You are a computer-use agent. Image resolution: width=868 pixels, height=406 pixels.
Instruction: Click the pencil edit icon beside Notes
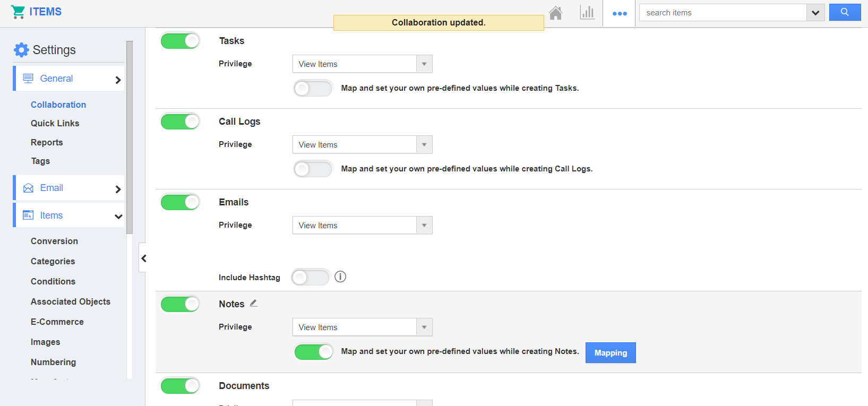point(254,303)
